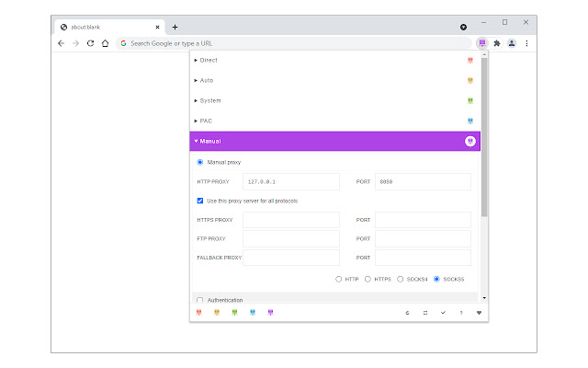
Task: Click the popup scrollbar down arrow
Action: pyautogui.click(x=484, y=298)
